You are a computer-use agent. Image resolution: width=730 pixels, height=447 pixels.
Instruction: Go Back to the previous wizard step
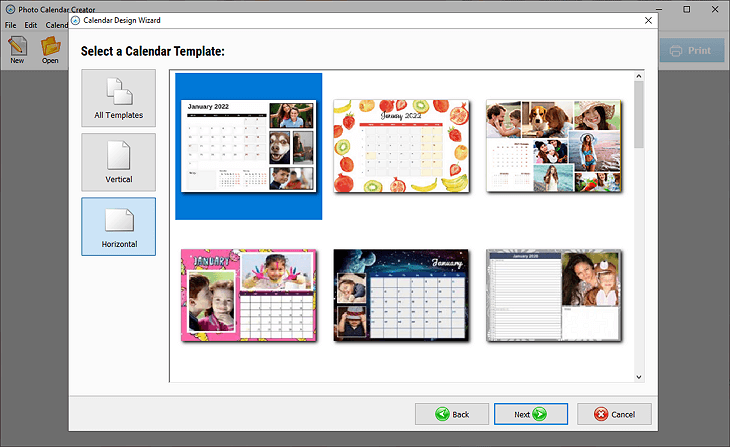(451, 414)
